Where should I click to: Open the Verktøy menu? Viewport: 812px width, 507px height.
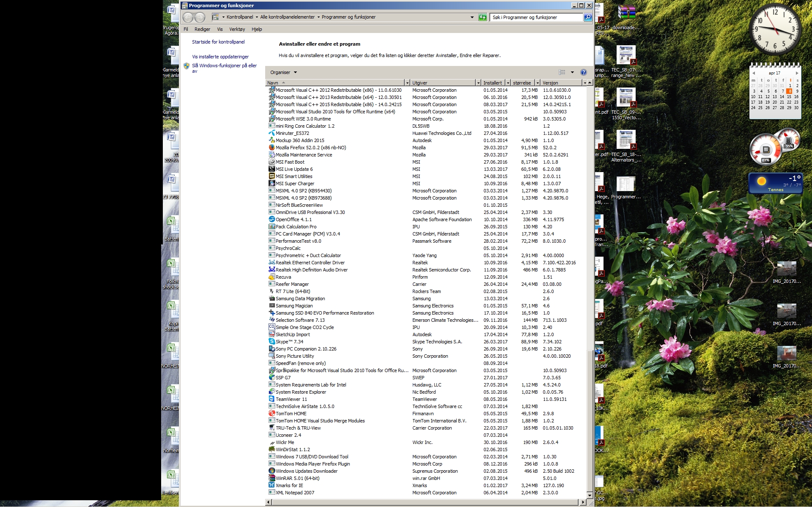(x=237, y=29)
